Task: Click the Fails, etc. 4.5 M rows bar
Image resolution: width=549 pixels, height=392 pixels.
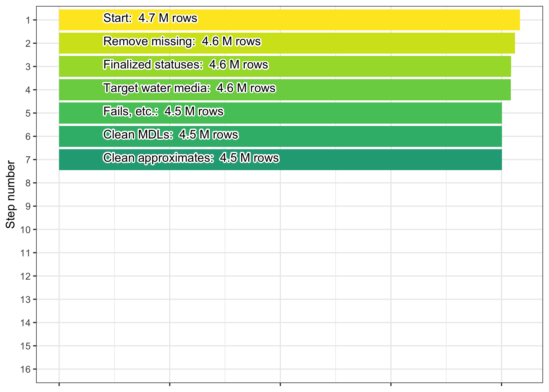Action: pyautogui.click(x=281, y=113)
